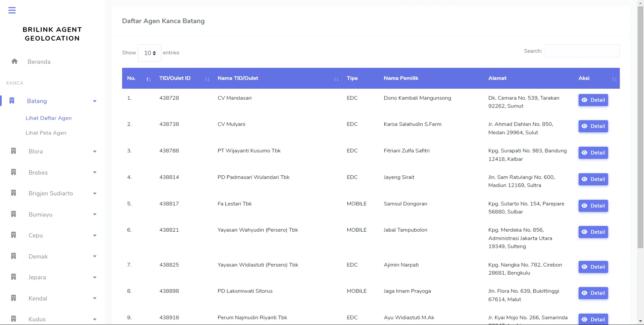View Detail for CV Mandasari

click(x=593, y=100)
